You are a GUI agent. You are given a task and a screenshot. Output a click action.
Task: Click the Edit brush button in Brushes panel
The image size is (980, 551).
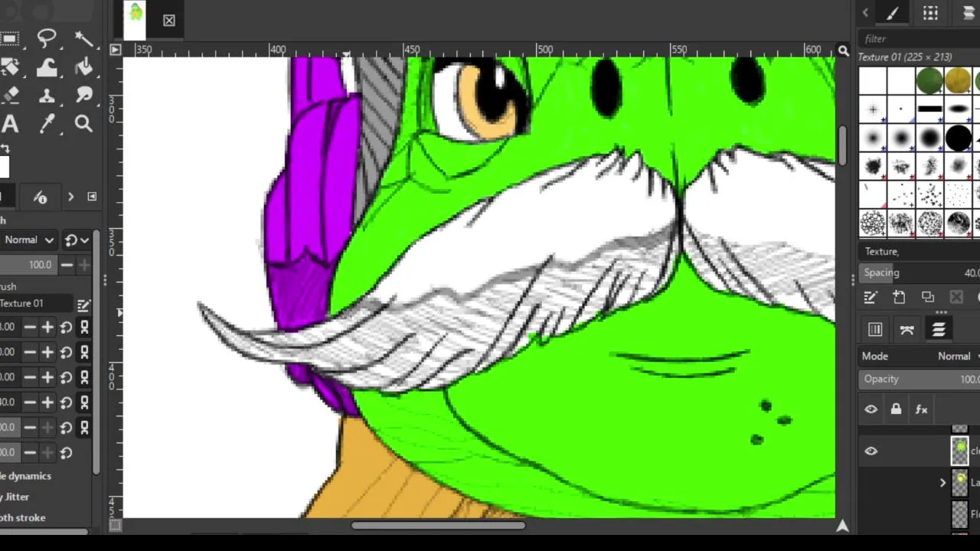(871, 297)
